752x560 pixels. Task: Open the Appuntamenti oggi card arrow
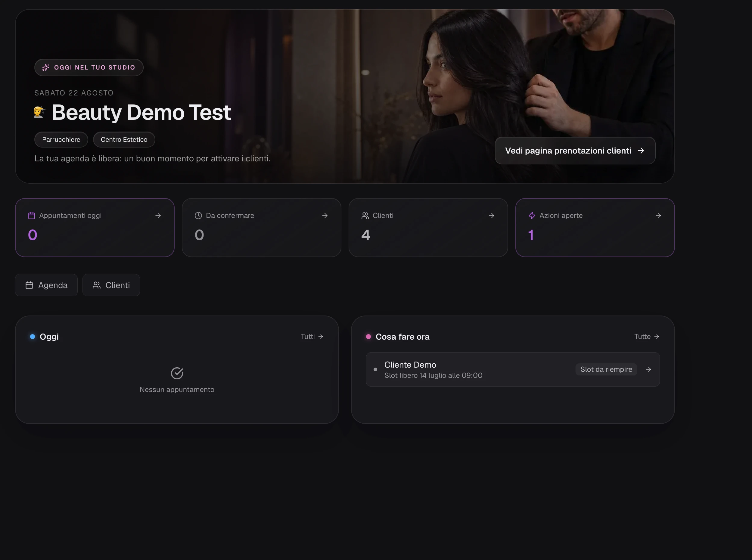[158, 216]
